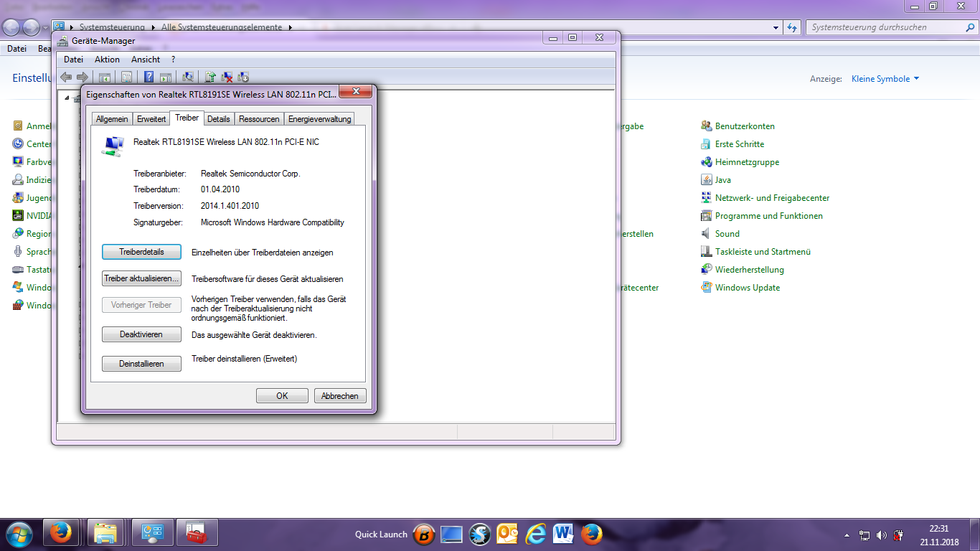Click the Deaktivieren button

coord(141,334)
